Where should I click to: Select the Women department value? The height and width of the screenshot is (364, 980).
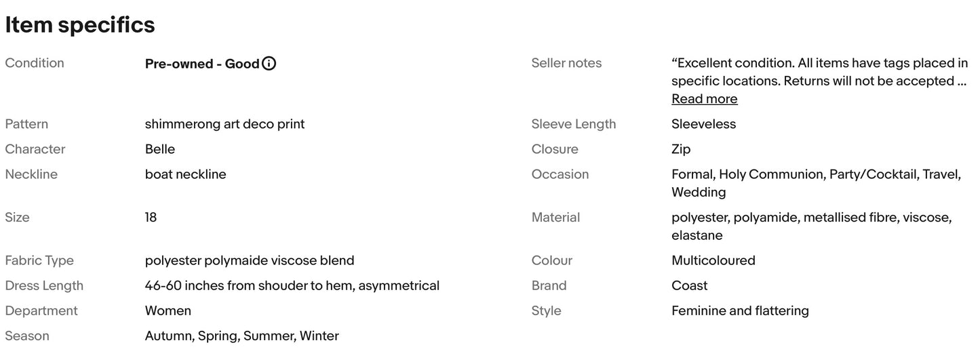(168, 310)
